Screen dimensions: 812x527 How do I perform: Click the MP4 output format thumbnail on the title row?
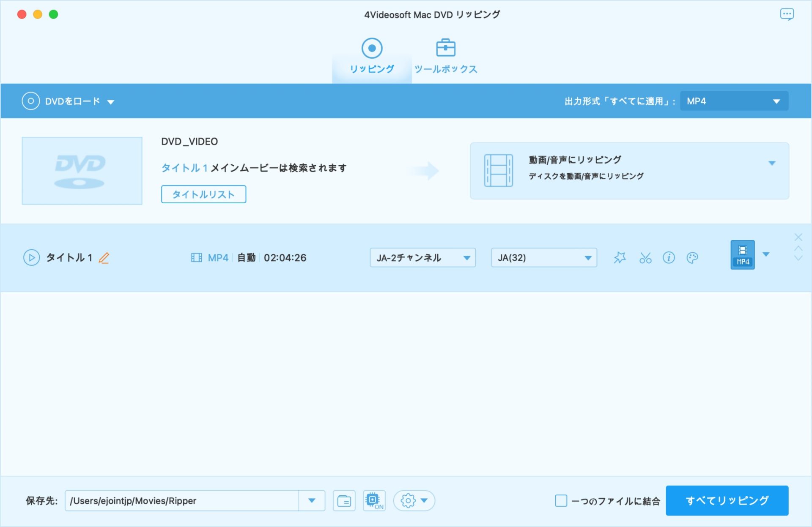tap(742, 255)
